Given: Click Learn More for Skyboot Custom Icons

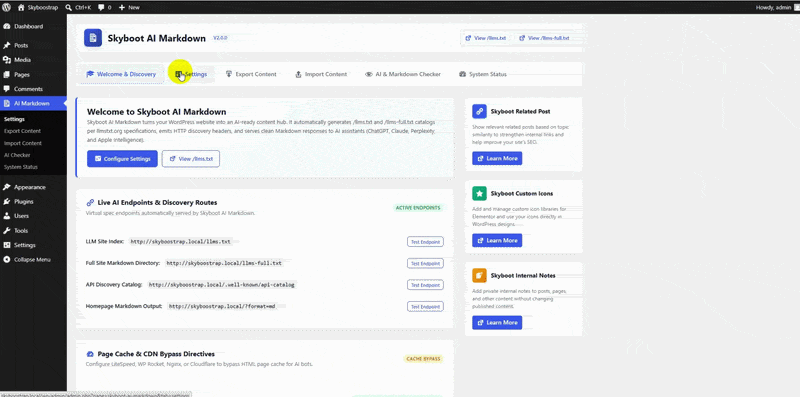Looking at the screenshot, I should 497,240.
